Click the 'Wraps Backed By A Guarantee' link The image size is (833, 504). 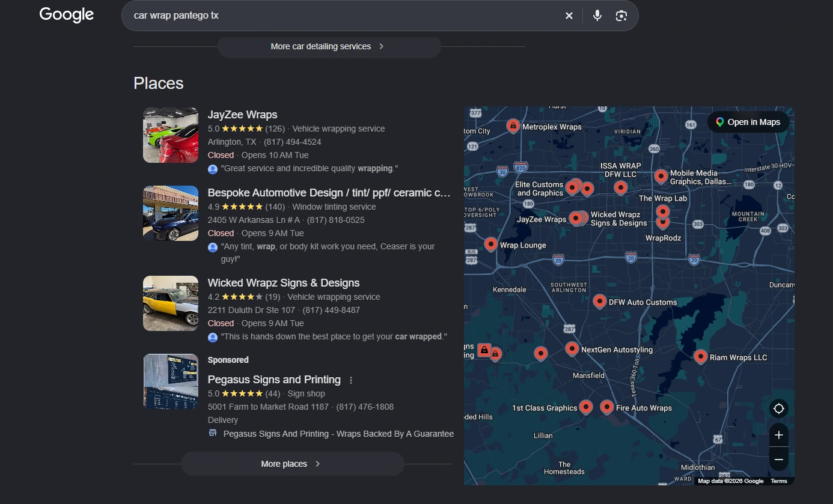(x=338, y=434)
